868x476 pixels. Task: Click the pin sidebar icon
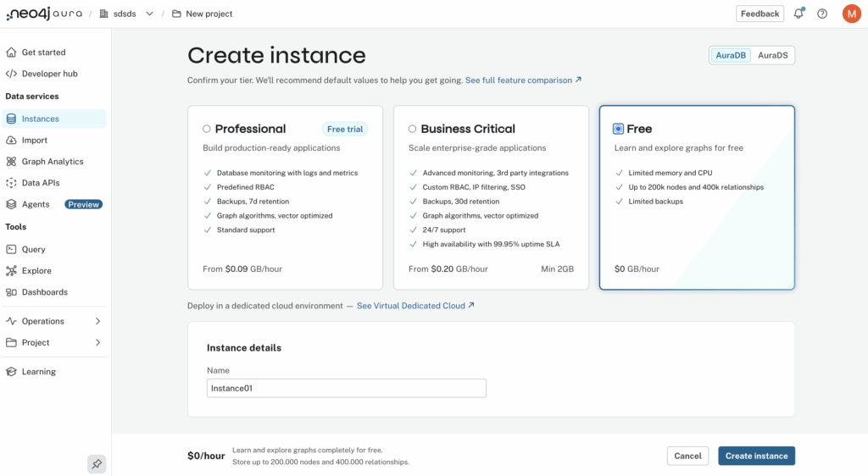(x=97, y=464)
